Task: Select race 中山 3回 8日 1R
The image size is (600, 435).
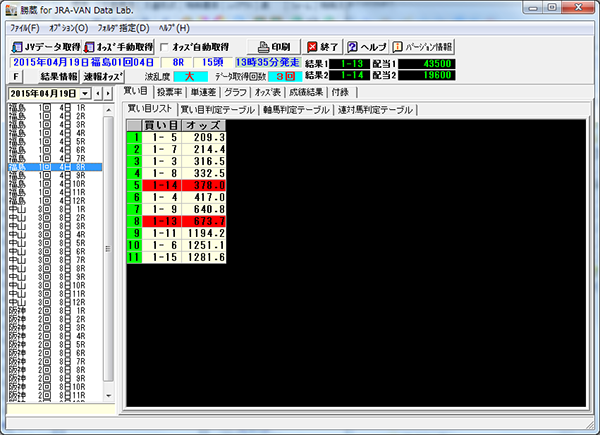Action: [55, 209]
